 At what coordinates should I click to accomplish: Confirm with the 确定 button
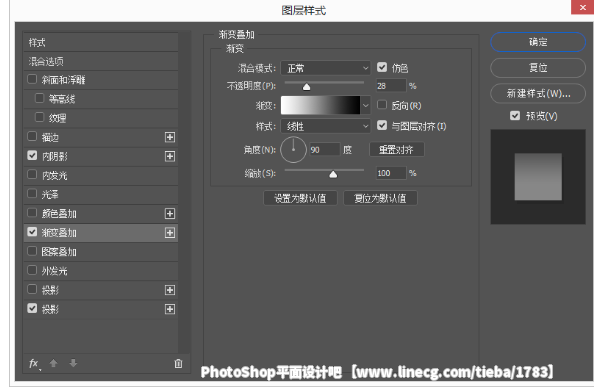(x=538, y=42)
